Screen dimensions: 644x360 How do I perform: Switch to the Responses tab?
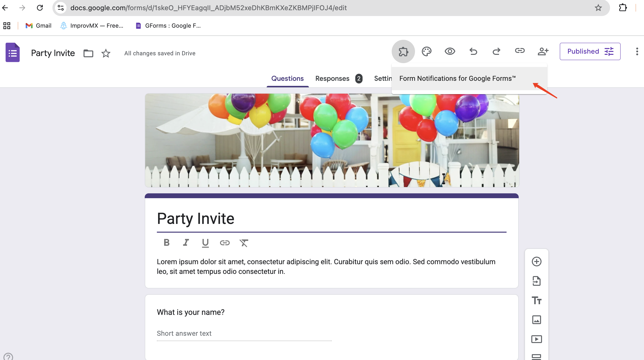pyautogui.click(x=332, y=78)
